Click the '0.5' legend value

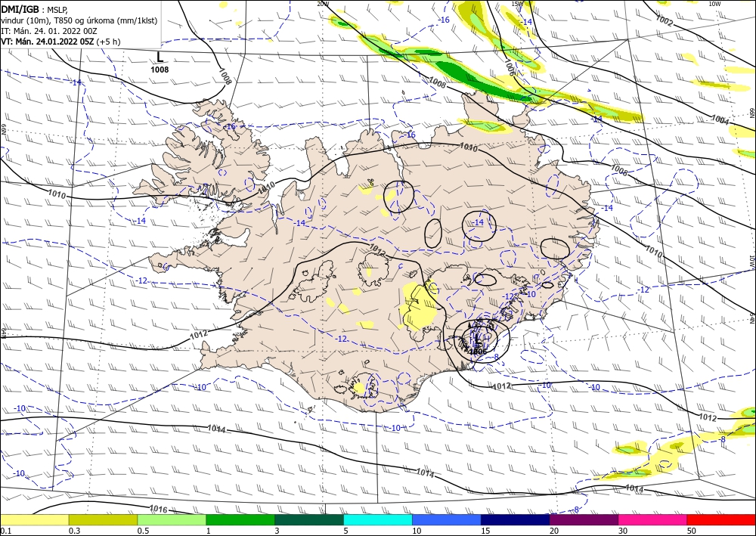pyautogui.click(x=143, y=531)
